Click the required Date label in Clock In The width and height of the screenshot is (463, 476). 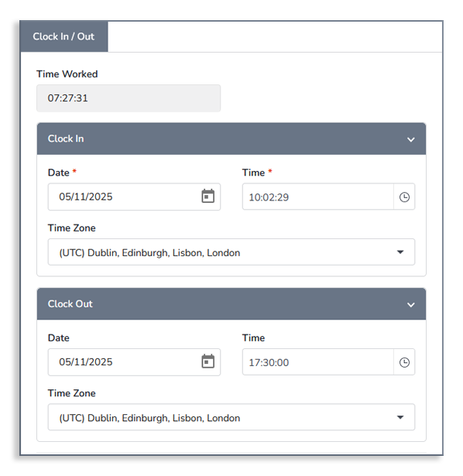(x=62, y=173)
